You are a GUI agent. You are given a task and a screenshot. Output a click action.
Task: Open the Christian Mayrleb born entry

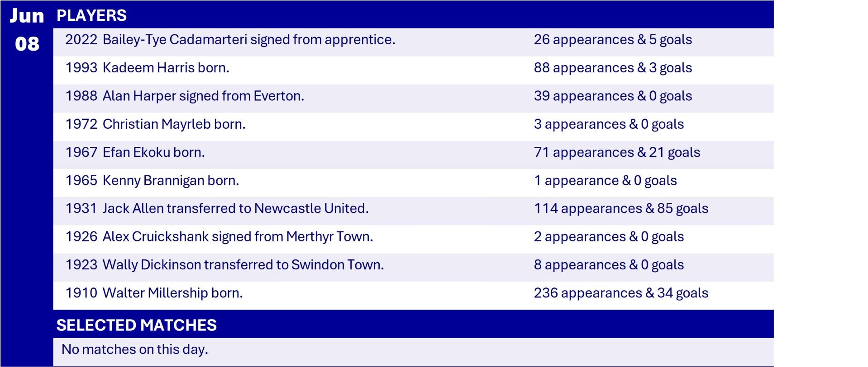(155, 124)
